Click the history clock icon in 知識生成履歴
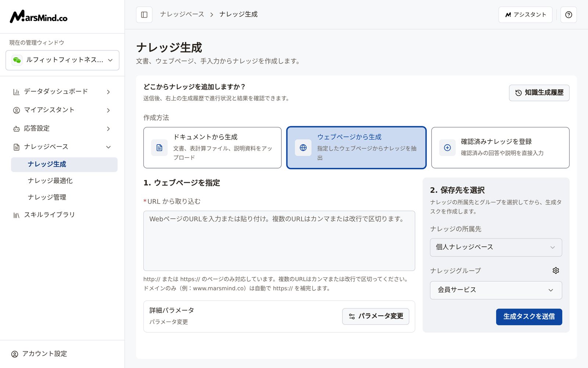Screen dimensions: 588x368 (x=519, y=93)
